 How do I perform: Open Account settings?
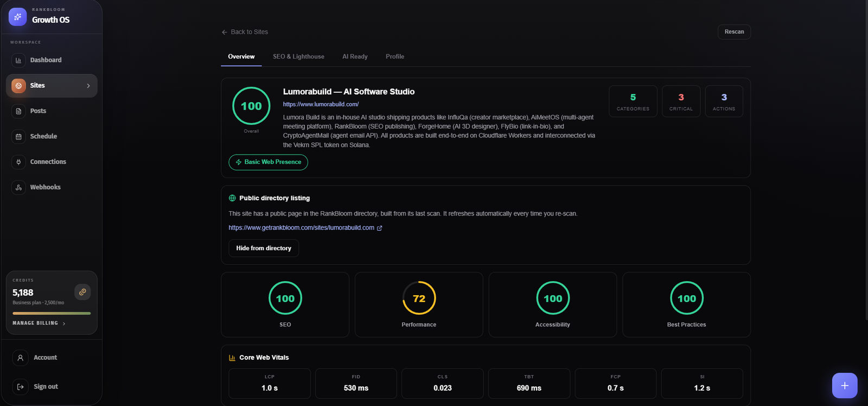pyautogui.click(x=52, y=358)
